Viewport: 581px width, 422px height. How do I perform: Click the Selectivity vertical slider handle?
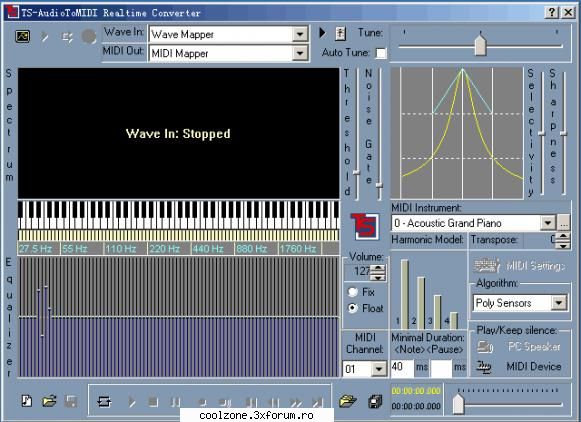tap(542, 133)
